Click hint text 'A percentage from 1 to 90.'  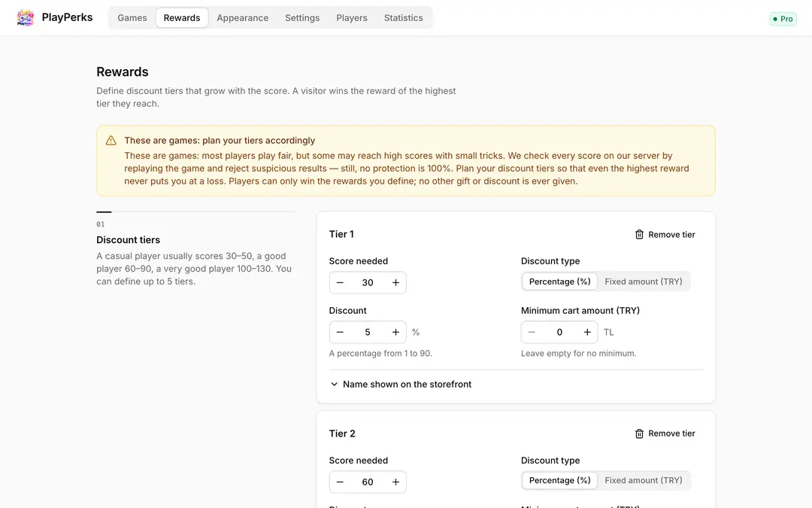point(380,354)
